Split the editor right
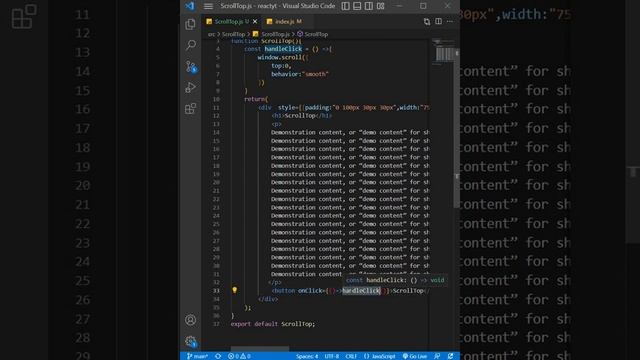This screenshot has height=360, width=640. point(438,21)
